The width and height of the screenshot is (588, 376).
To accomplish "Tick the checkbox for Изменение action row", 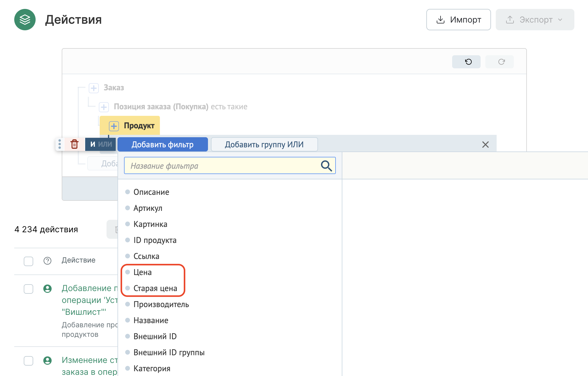I will [x=28, y=361].
